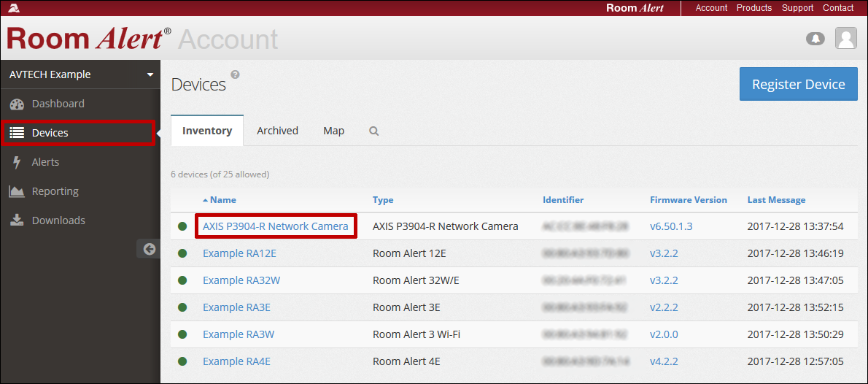Image resolution: width=868 pixels, height=384 pixels.
Task: Click the help question mark beside Devices
Action: click(235, 74)
